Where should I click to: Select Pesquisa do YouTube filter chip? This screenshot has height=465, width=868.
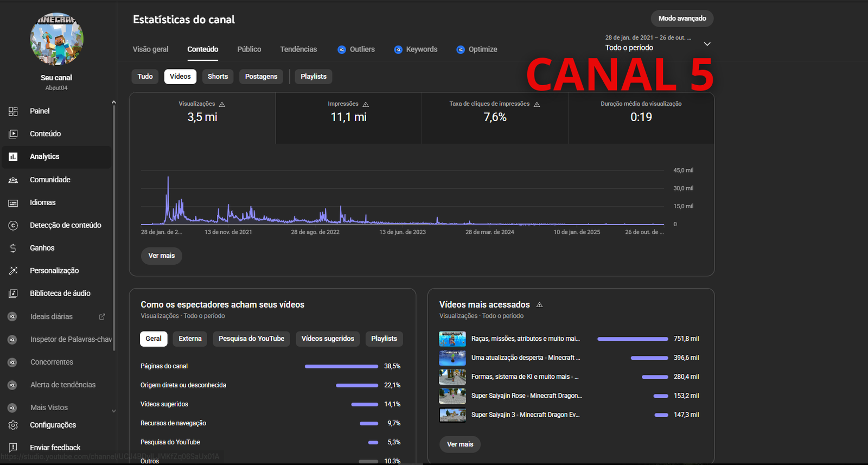click(251, 339)
